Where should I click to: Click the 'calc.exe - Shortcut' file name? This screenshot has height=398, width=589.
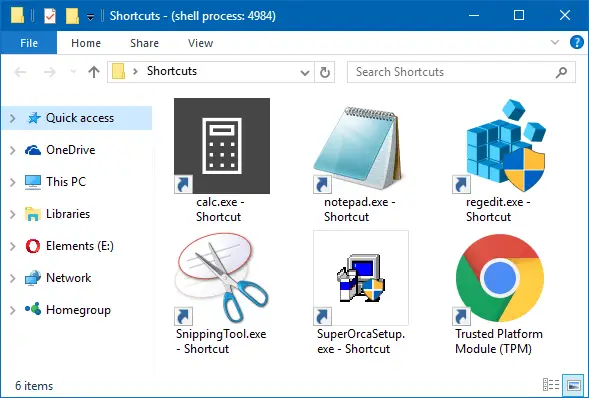220,210
